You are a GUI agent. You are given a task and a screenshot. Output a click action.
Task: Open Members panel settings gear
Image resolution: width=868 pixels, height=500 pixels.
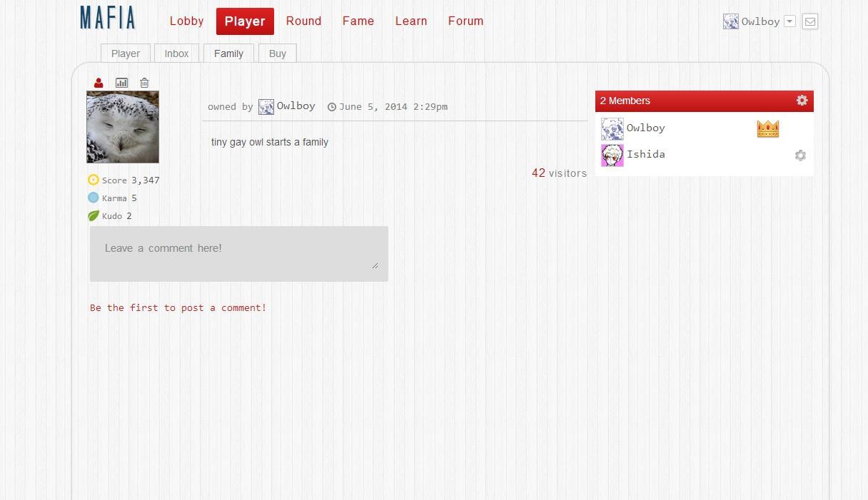[802, 101]
